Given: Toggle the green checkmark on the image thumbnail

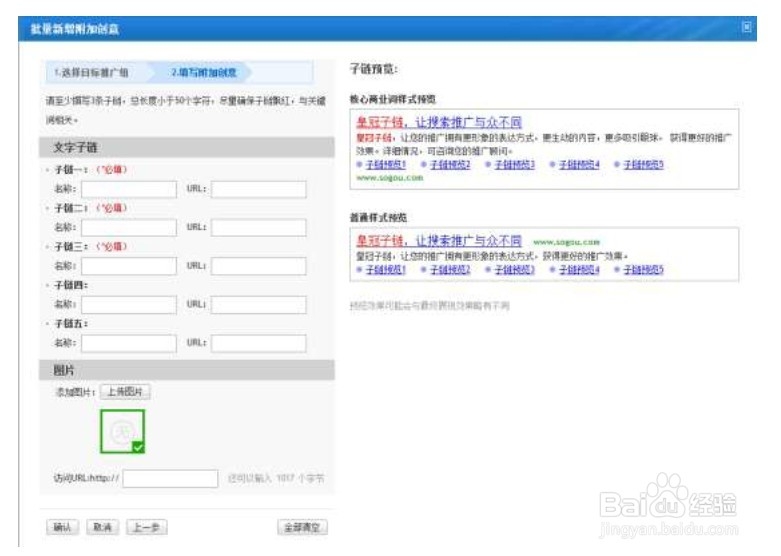Looking at the screenshot, I should pyautogui.click(x=138, y=447).
